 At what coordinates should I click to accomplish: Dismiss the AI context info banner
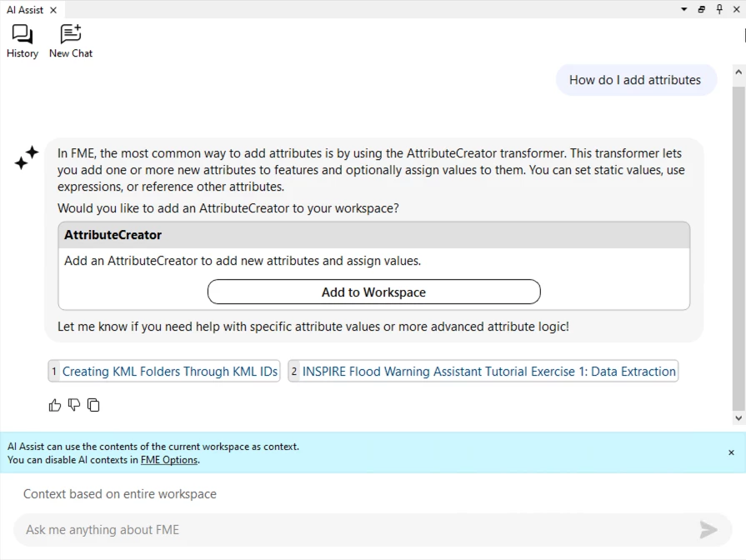pyautogui.click(x=731, y=452)
